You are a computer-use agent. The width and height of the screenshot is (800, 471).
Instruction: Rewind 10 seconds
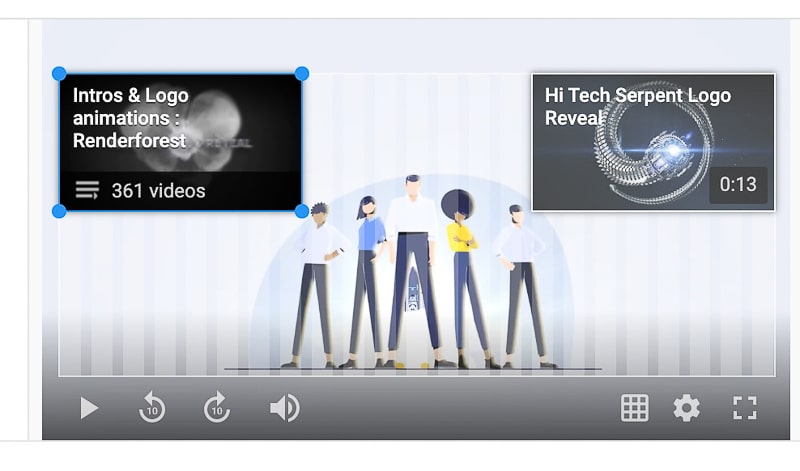tap(152, 407)
